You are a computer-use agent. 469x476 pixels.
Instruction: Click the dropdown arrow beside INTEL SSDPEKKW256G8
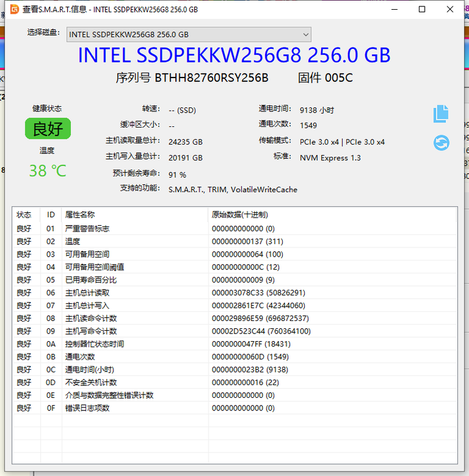tap(306, 35)
